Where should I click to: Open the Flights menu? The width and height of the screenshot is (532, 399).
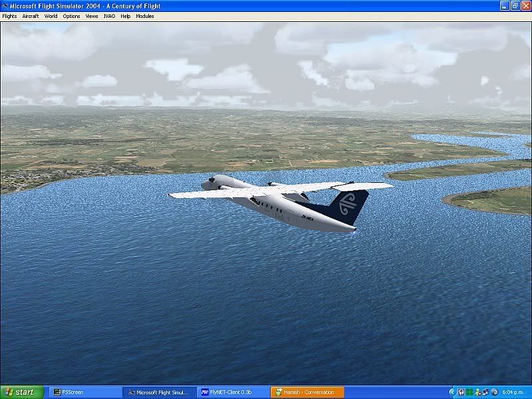click(9, 16)
